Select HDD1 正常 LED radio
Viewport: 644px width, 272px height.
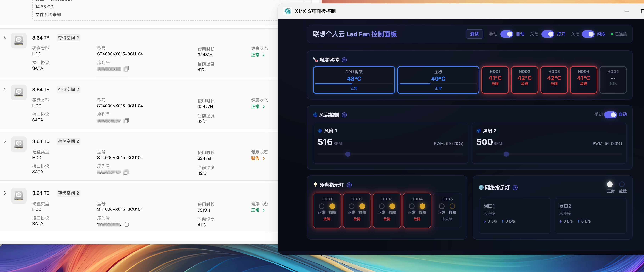(321, 206)
